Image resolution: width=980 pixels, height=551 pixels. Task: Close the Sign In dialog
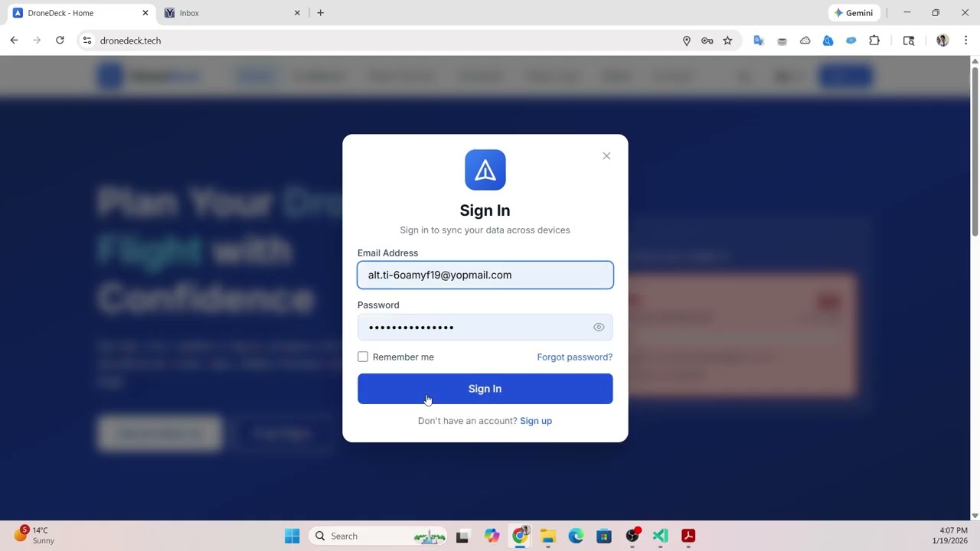pos(606,156)
